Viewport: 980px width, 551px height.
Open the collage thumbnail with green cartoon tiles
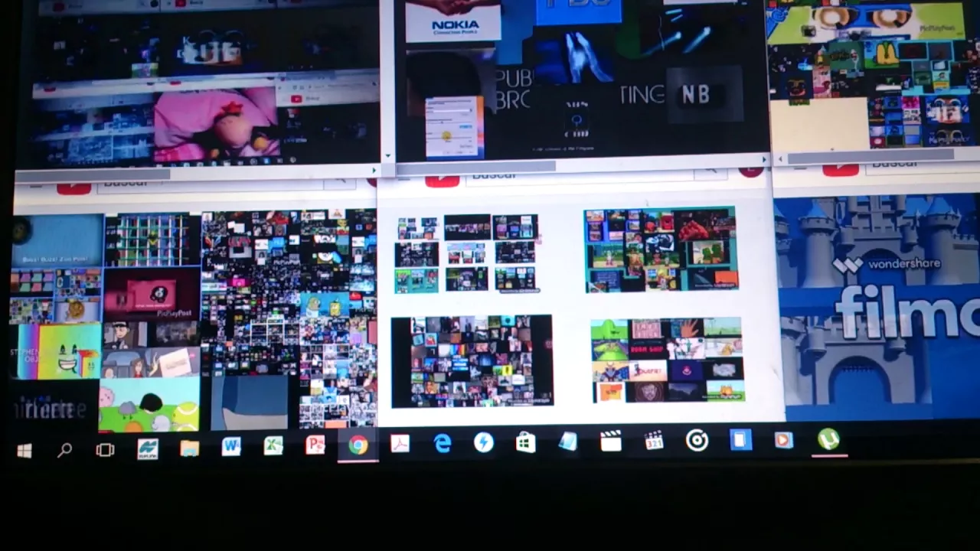coord(667,360)
